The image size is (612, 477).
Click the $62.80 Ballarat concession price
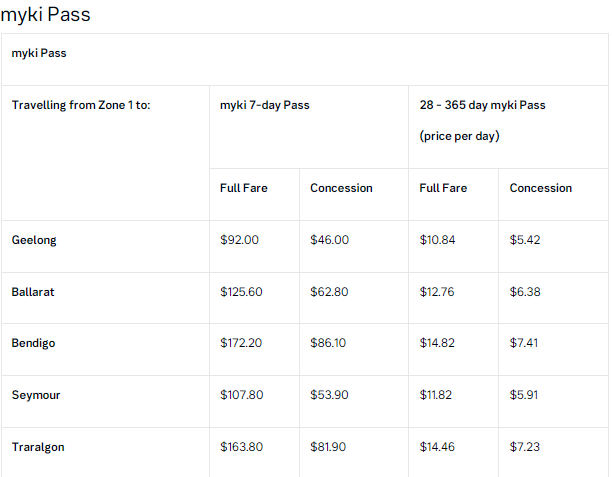click(x=329, y=292)
